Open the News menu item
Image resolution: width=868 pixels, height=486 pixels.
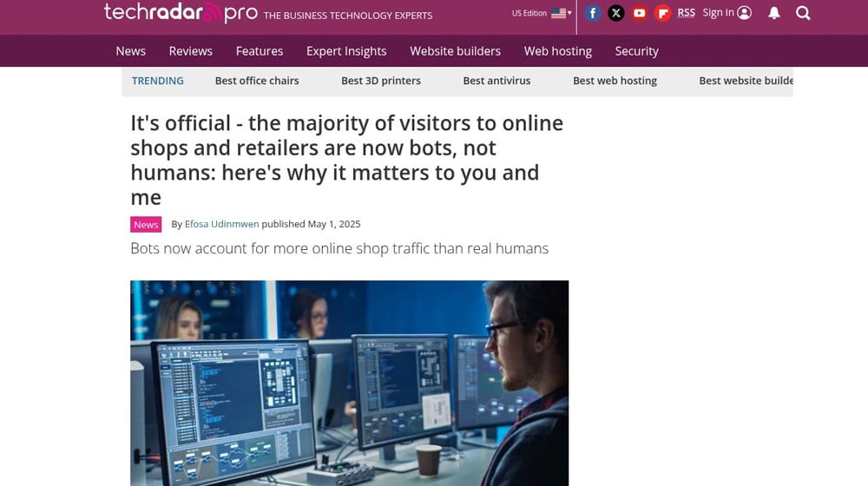click(131, 51)
